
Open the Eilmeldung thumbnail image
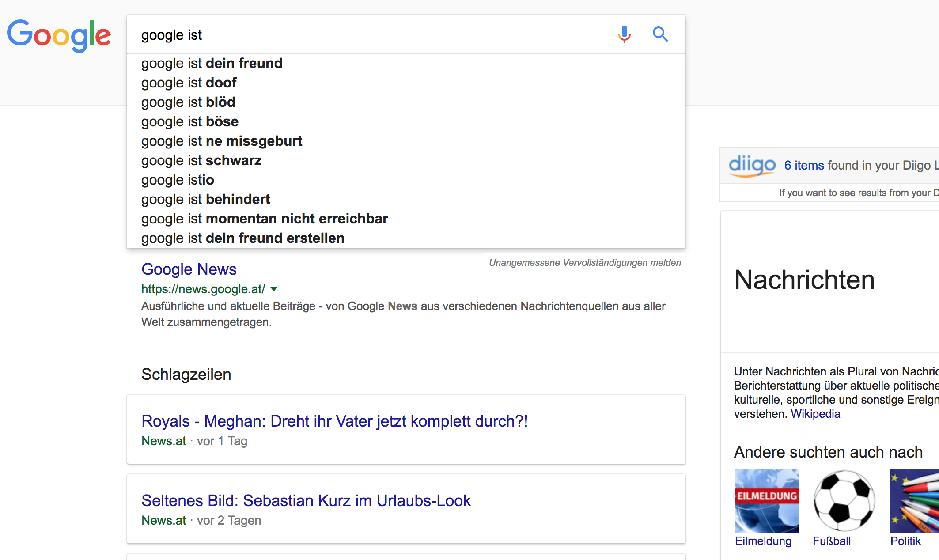point(766,500)
